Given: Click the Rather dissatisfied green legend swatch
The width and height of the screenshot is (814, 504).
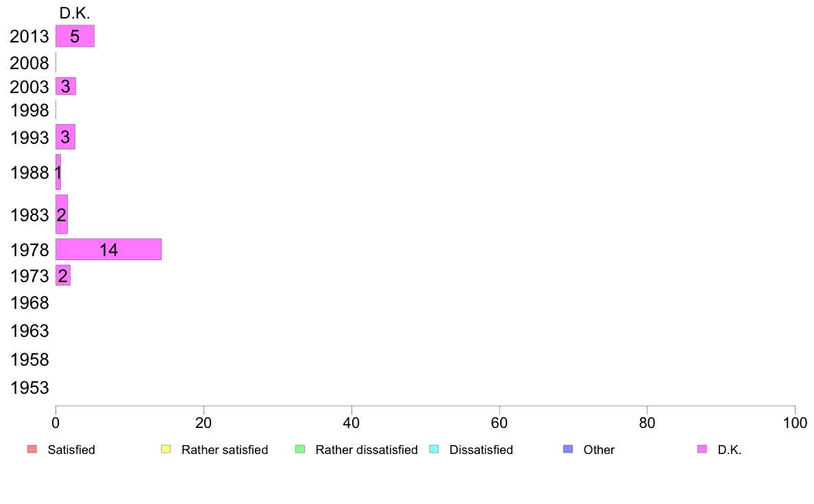Looking at the screenshot, I should [x=300, y=449].
